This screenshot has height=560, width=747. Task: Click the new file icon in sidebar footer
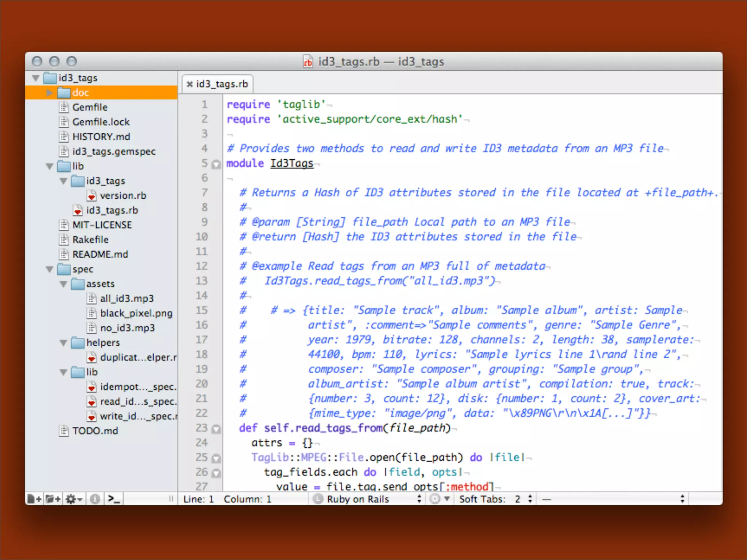pos(35,499)
